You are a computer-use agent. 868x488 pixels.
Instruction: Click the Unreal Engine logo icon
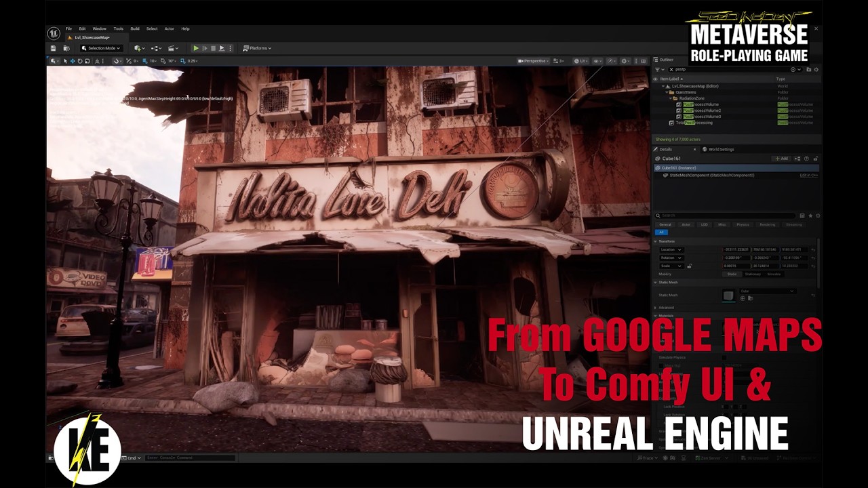[x=54, y=33]
